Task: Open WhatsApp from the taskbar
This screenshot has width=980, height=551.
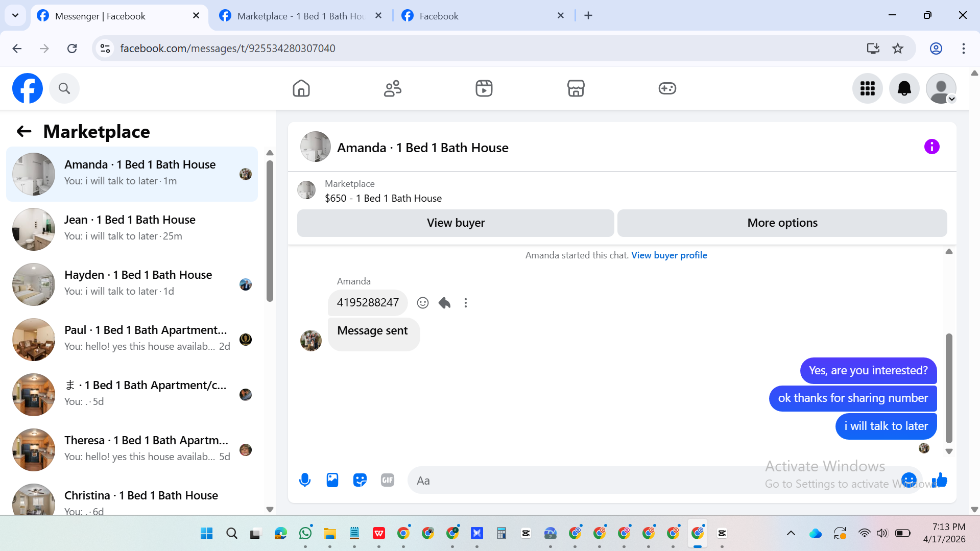Action: point(305,534)
